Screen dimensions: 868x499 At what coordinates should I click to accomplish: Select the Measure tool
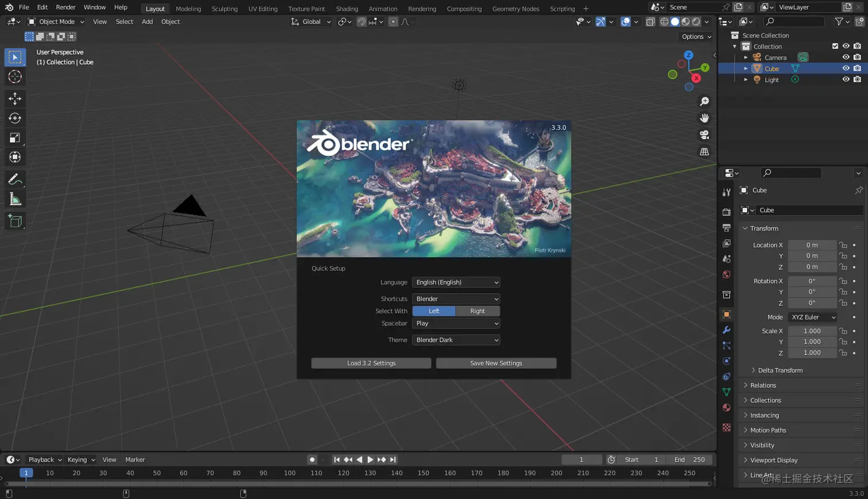[x=15, y=199]
